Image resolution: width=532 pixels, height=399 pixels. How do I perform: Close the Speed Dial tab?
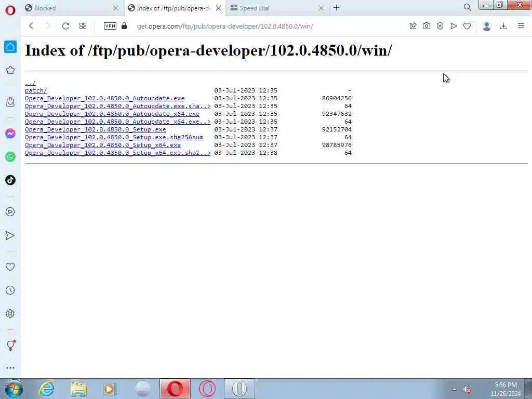(321, 8)
